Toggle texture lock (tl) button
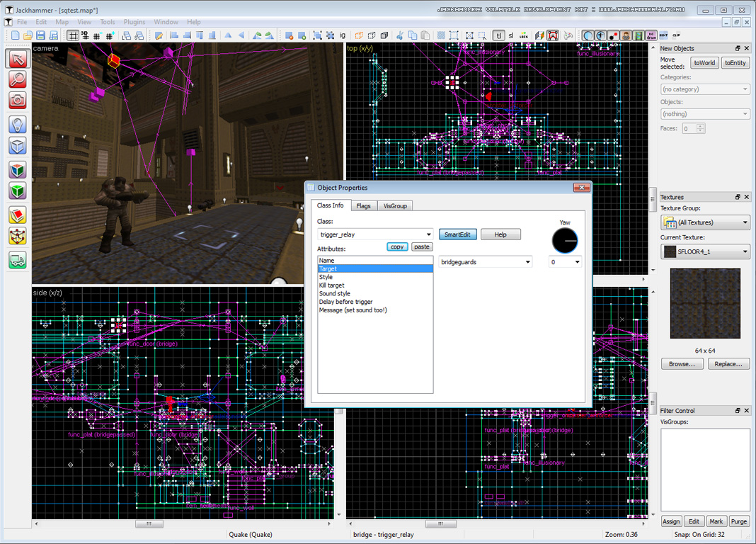The image size is (756, 544). [x=498, y=35]
